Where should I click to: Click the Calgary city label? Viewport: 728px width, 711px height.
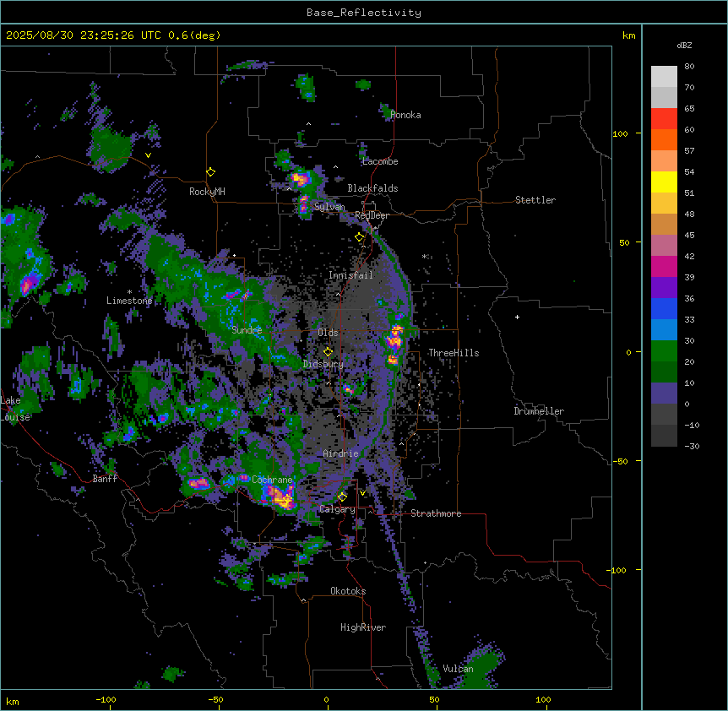(x=337, y=509)
